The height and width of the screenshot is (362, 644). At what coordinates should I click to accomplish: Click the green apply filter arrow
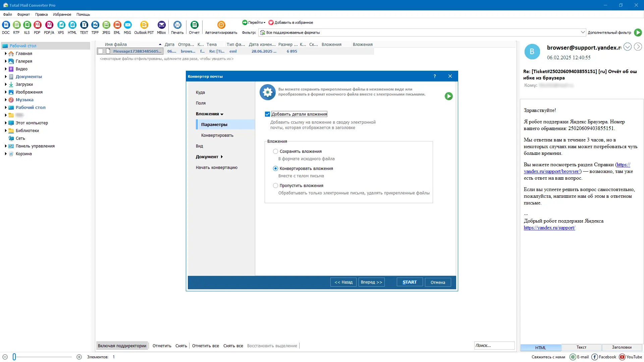pyautogui.click(x=638, y=33)
